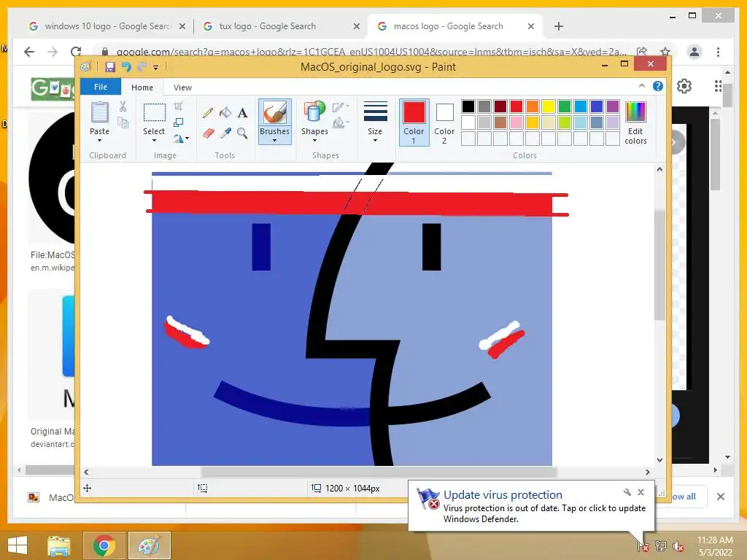This screenshot has height=560, width=747.
Task: Select Color 2 button
Action: (x=444, y=122)
